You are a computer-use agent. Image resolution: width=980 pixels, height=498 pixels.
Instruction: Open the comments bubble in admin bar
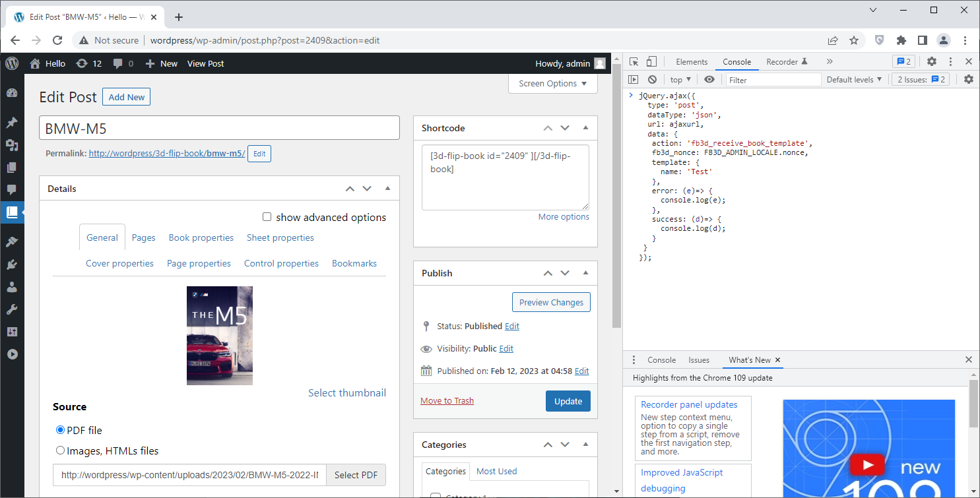(x=123, y=63)
